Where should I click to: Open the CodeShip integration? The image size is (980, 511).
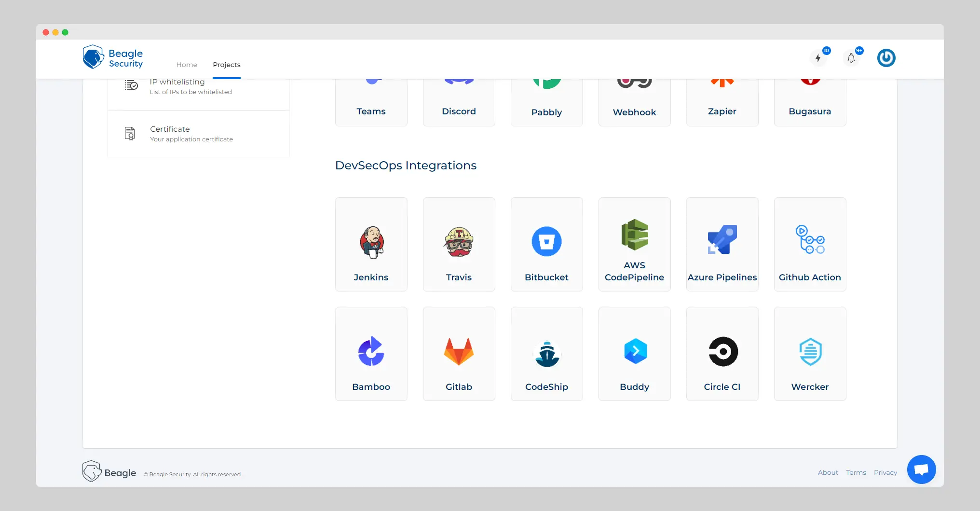[x=546, y=354]
